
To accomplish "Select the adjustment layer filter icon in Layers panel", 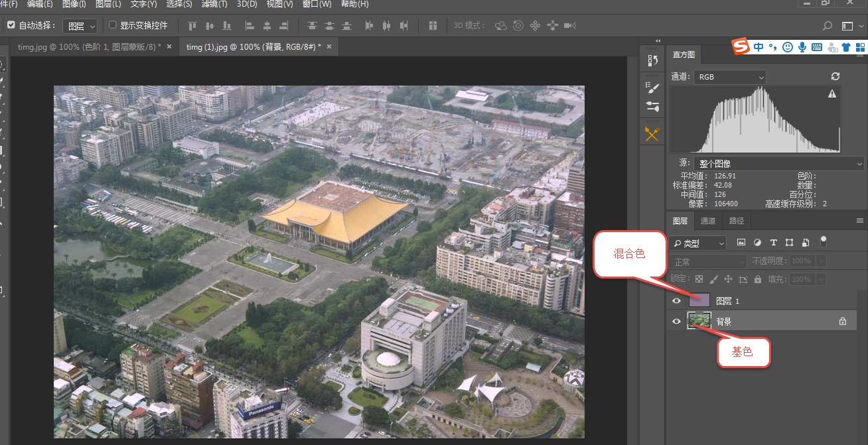I will pos(758,242).
